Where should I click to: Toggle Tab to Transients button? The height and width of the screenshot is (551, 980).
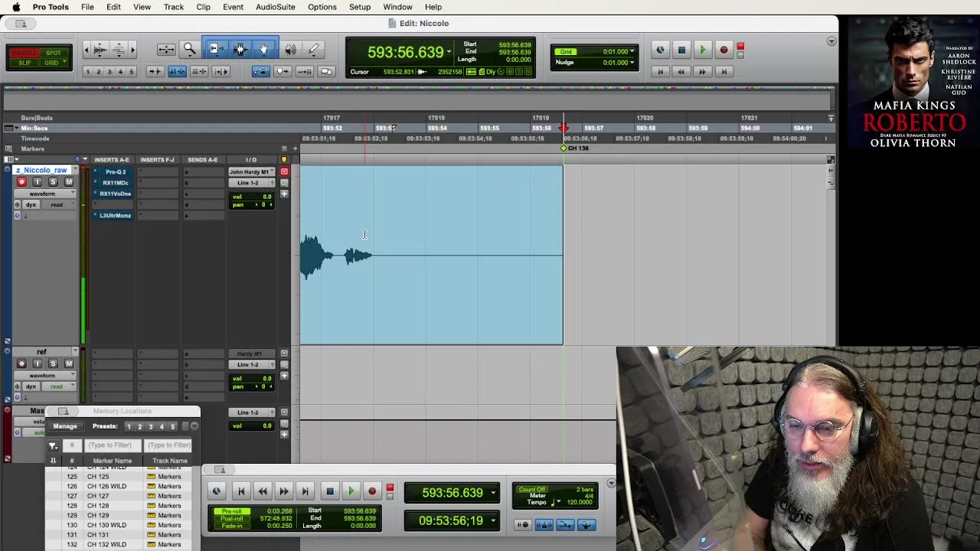[x=154, y=71]
